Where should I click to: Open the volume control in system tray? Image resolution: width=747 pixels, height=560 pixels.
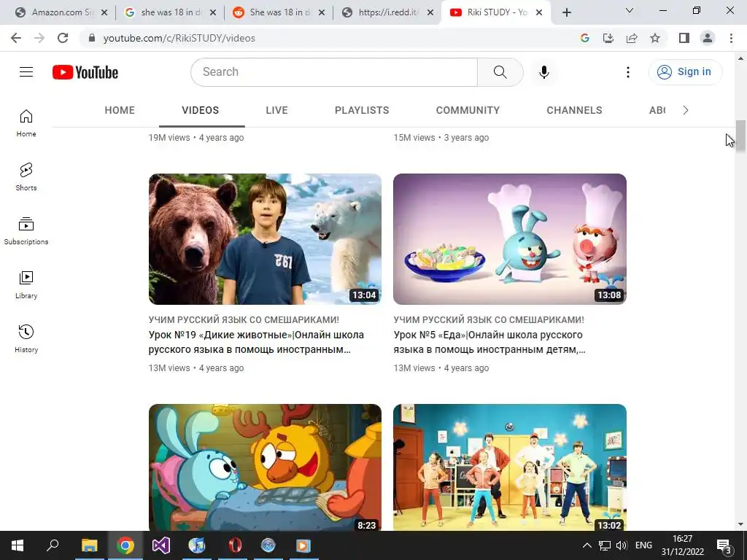622,545
